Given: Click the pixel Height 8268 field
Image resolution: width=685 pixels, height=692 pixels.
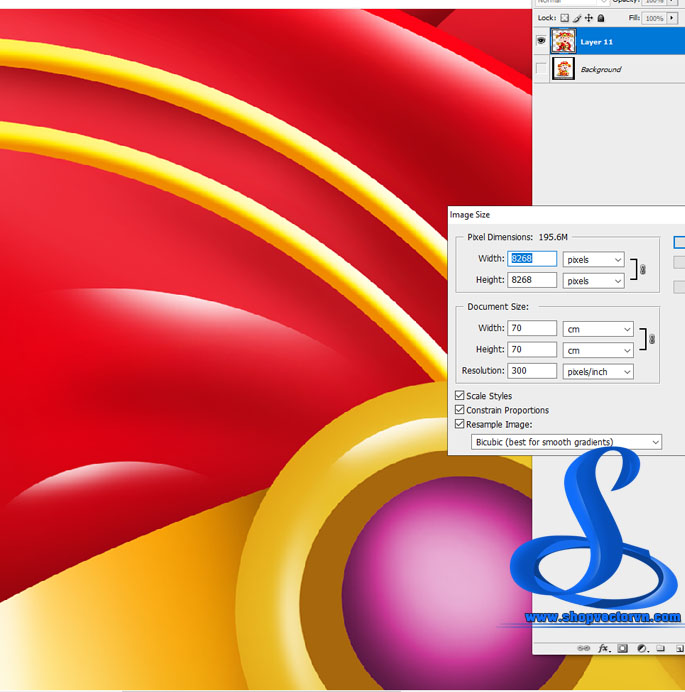Looking at the screenshot, I should (x=532, y=280).
